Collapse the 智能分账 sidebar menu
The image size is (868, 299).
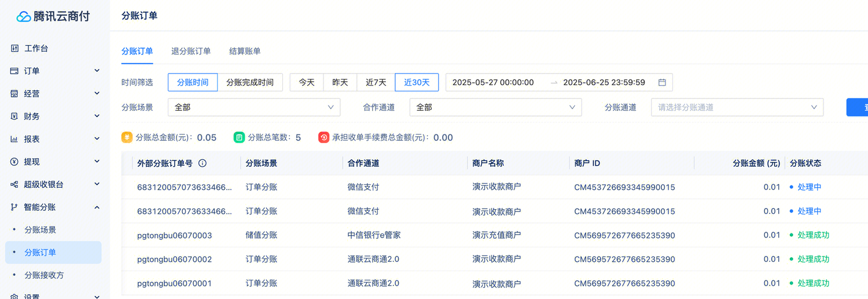tap(97, 207)
